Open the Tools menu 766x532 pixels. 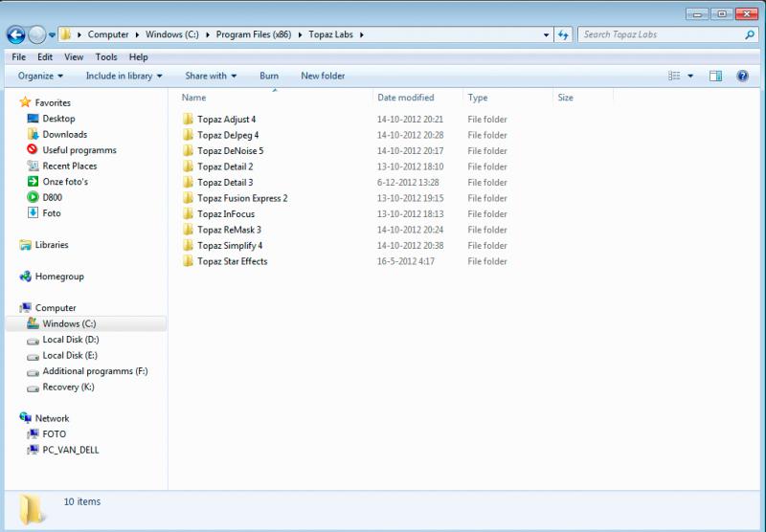(106, 57)
